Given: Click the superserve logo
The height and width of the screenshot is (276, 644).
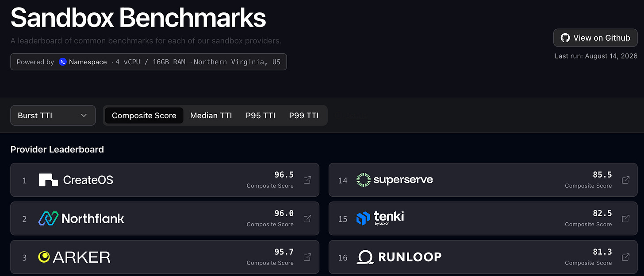Looking at the screenshot, I should click(395, 180).
